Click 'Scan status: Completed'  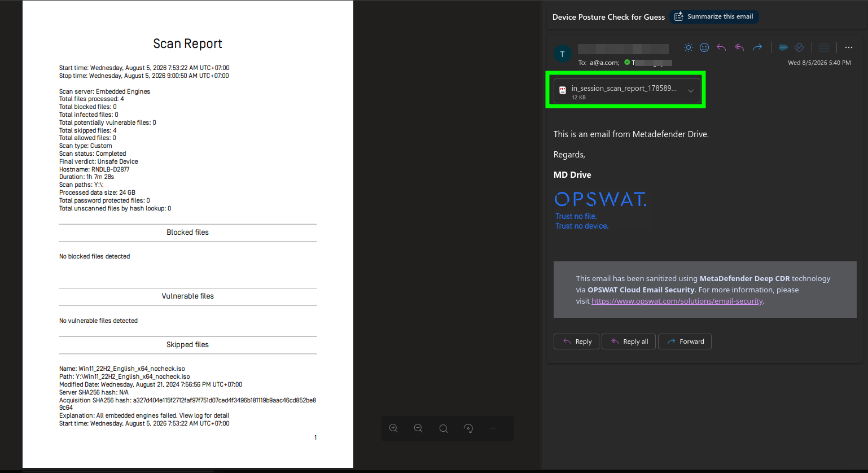tap(93, 154)
